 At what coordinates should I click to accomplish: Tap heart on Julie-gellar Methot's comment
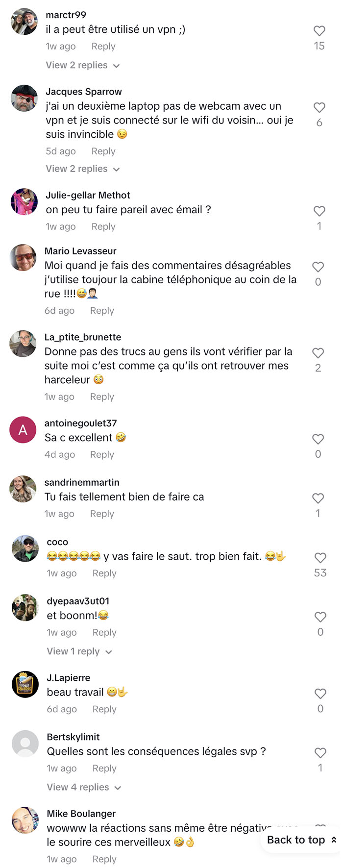(x=319, y=211)
